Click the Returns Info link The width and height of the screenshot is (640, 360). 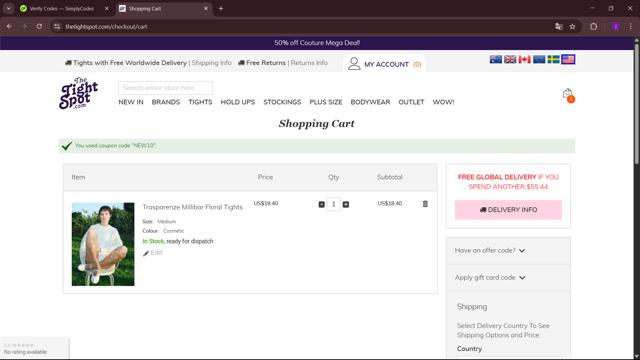pos(309,63)
